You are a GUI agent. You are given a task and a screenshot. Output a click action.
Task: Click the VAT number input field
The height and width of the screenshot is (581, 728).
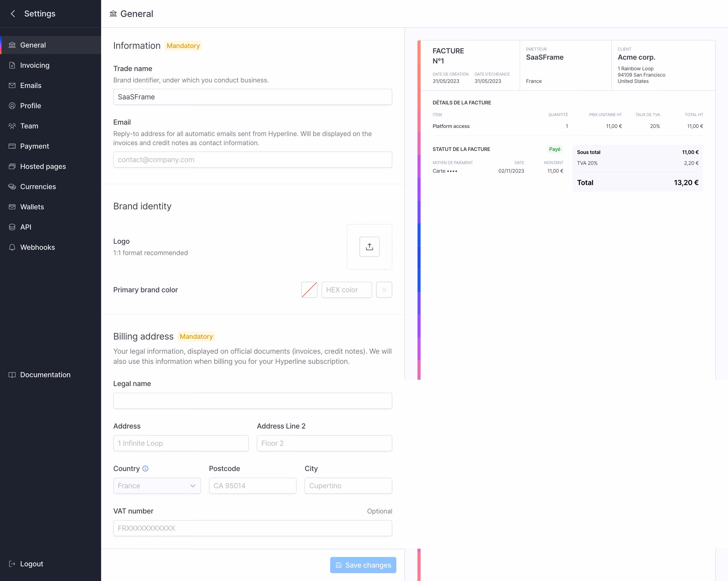[253, 528]
